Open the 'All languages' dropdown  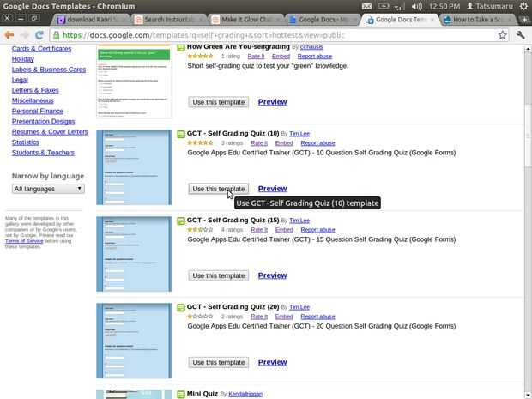pos(48,189)
